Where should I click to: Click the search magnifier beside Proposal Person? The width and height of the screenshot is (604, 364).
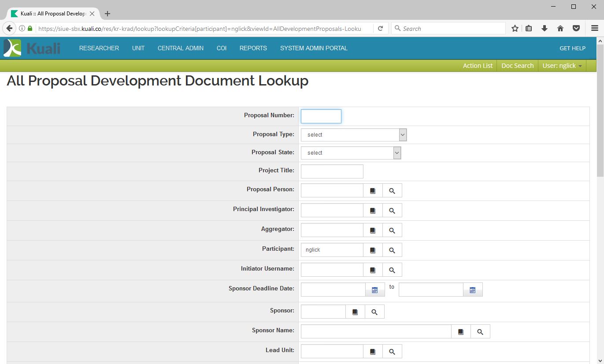pos(392,191)
